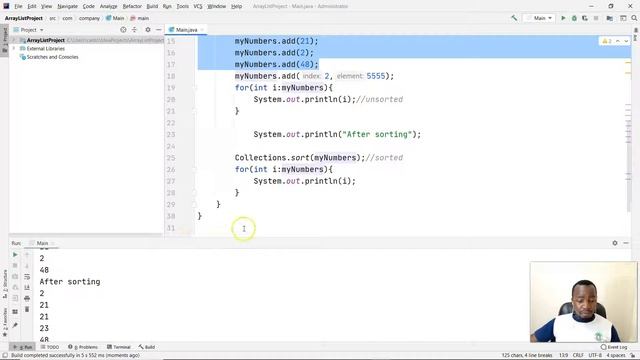Go to previous highlighted warning arrow
Screen dimensions: 640x360
click(618, 41)
